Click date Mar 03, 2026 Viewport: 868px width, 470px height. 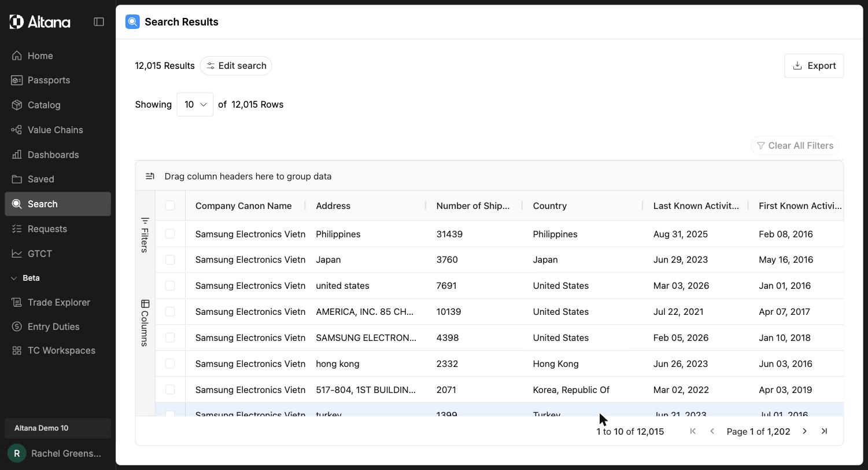(x=681, y=285)
